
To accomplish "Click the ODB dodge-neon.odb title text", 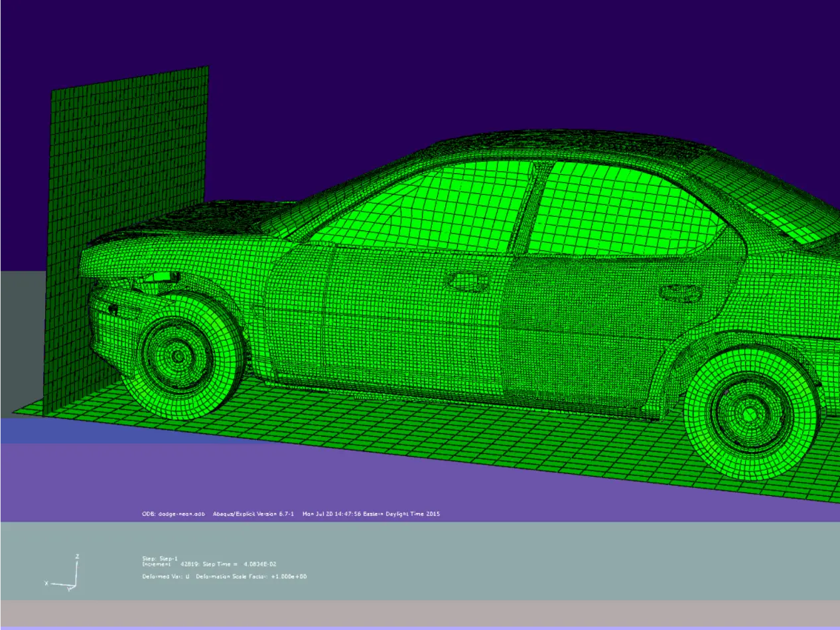I will pyautogui.click(x=173, y=514).
